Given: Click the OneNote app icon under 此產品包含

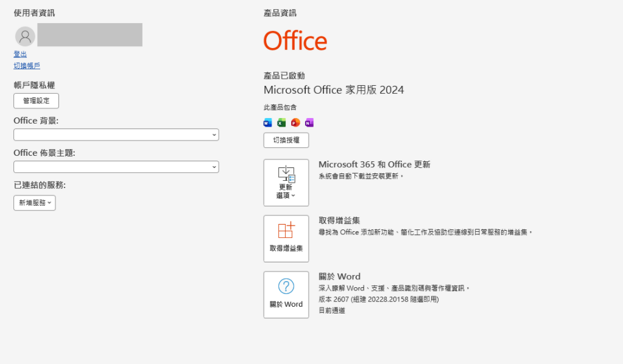Looking at the screenshot, I should point(309,123).
